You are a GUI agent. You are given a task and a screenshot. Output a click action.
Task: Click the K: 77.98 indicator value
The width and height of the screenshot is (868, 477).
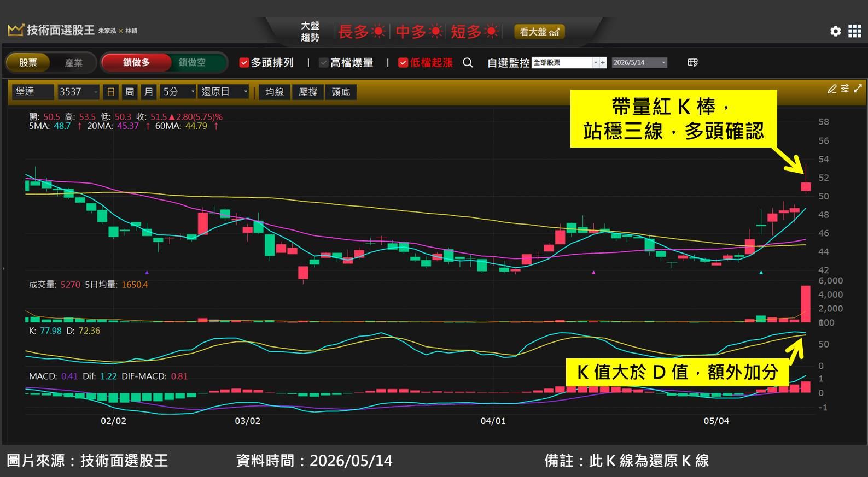tap(45, 331)
